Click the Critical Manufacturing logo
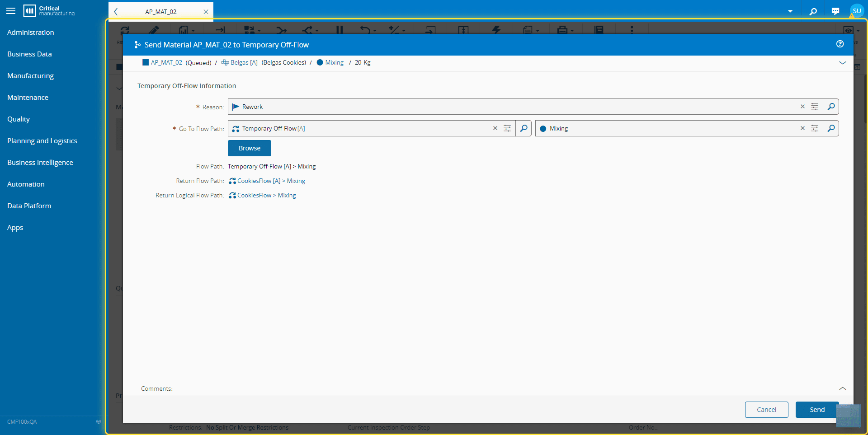 tap(49, 11)
